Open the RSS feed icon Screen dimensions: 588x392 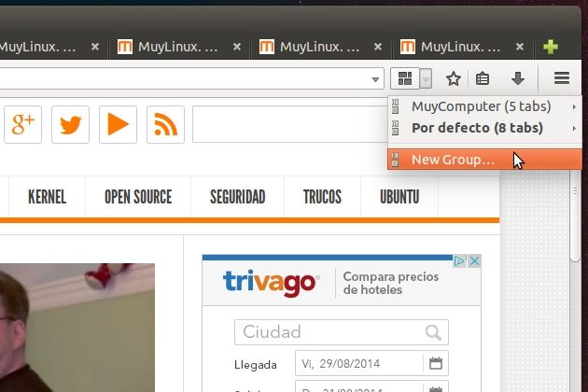165,124
